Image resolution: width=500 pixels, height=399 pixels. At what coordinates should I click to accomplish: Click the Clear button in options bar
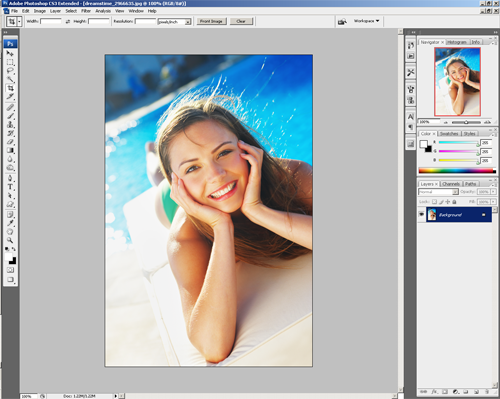(241, 21)
